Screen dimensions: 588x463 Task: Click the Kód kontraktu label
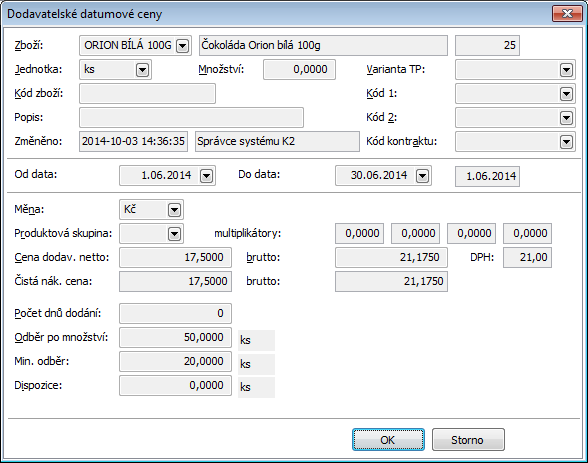tap(402, 141)
